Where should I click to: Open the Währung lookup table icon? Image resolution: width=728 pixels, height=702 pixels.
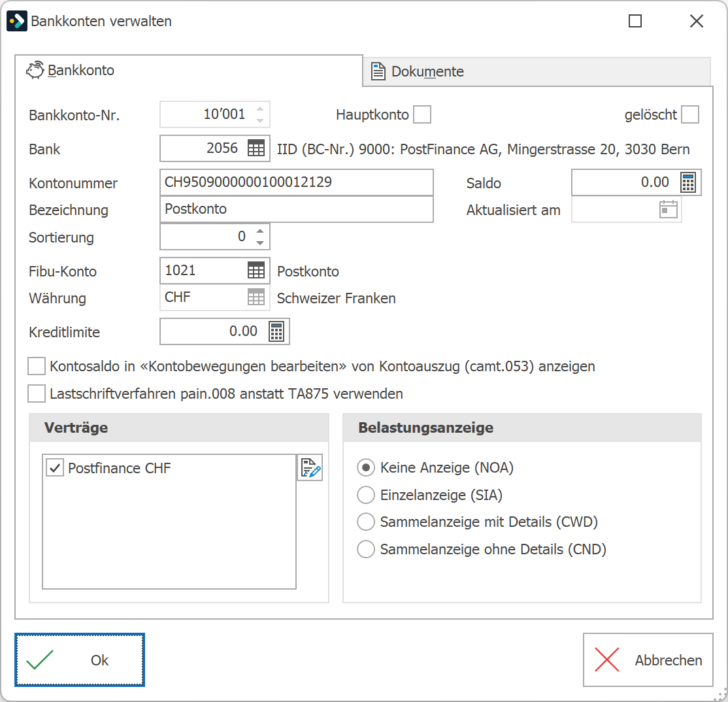tap(256, 297)
